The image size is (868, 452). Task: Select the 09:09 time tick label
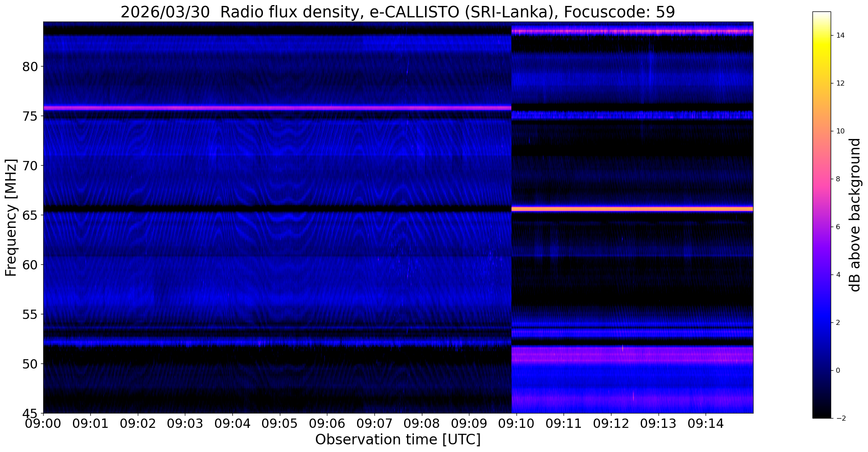coord(469,424)
